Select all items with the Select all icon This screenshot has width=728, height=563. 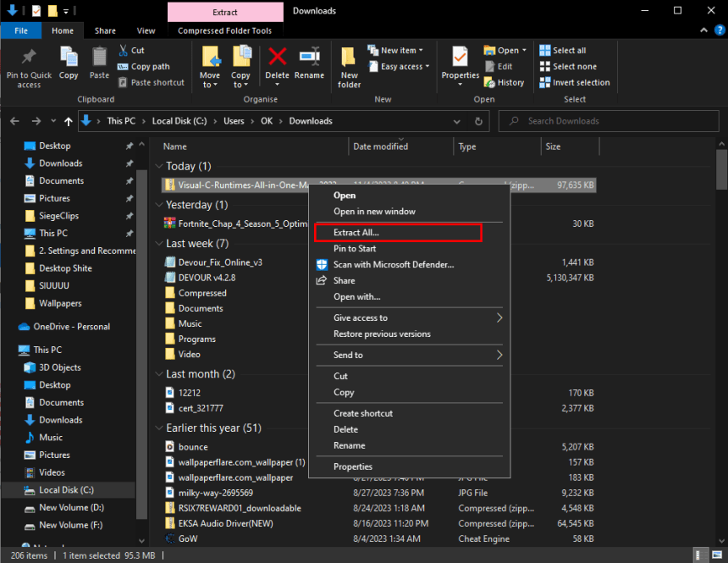pyautogui.click(x=565, y=50)
